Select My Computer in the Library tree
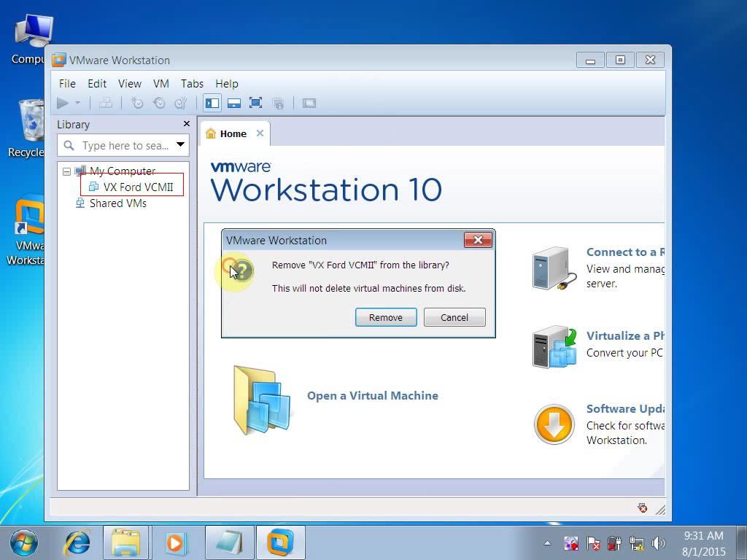Viewport: 747px width, 560px height. 122,171
